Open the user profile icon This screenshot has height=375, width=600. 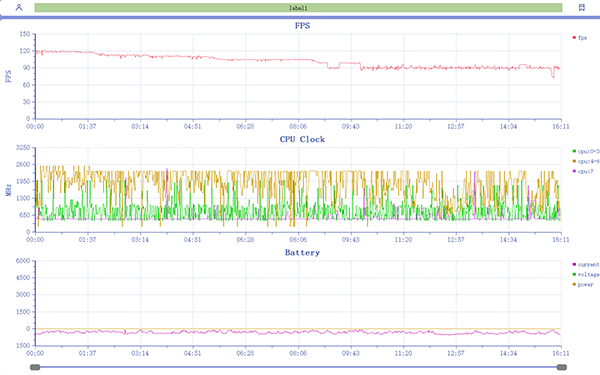pos(19,7)
